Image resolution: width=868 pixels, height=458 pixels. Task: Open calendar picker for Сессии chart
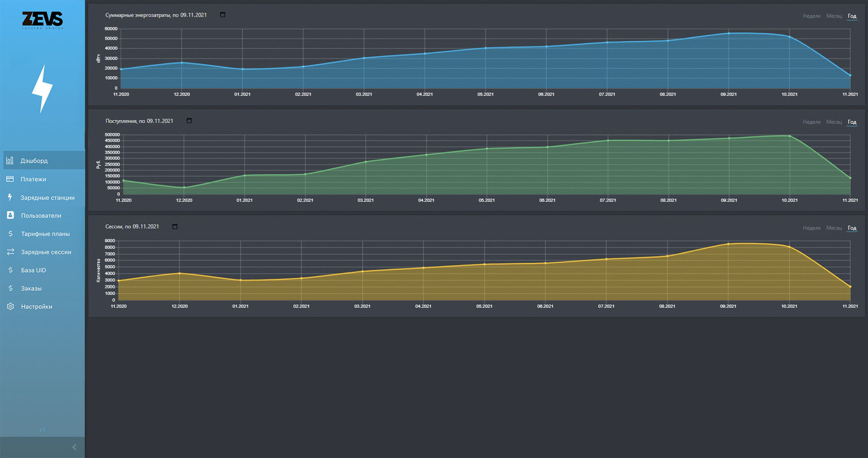click(x=175, y=227)
